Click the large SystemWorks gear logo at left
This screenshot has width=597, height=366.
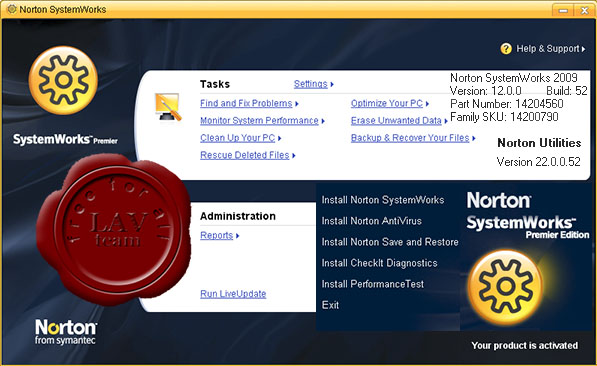tap(63, 80)
